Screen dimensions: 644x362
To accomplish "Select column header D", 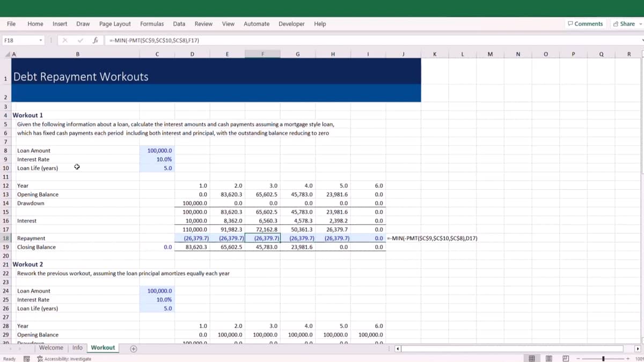I will [192, 54].
